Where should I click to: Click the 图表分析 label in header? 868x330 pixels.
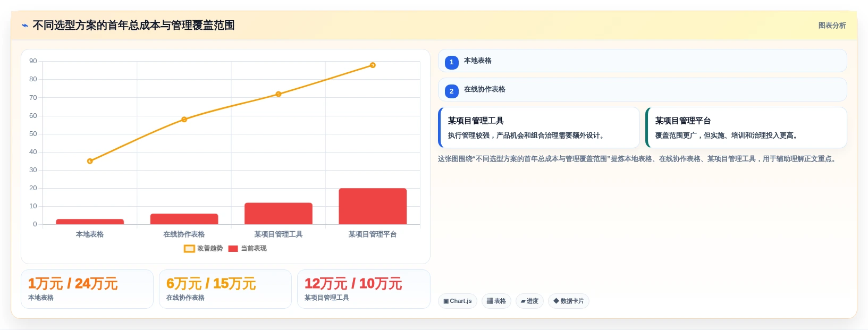(x=832, y=26)
